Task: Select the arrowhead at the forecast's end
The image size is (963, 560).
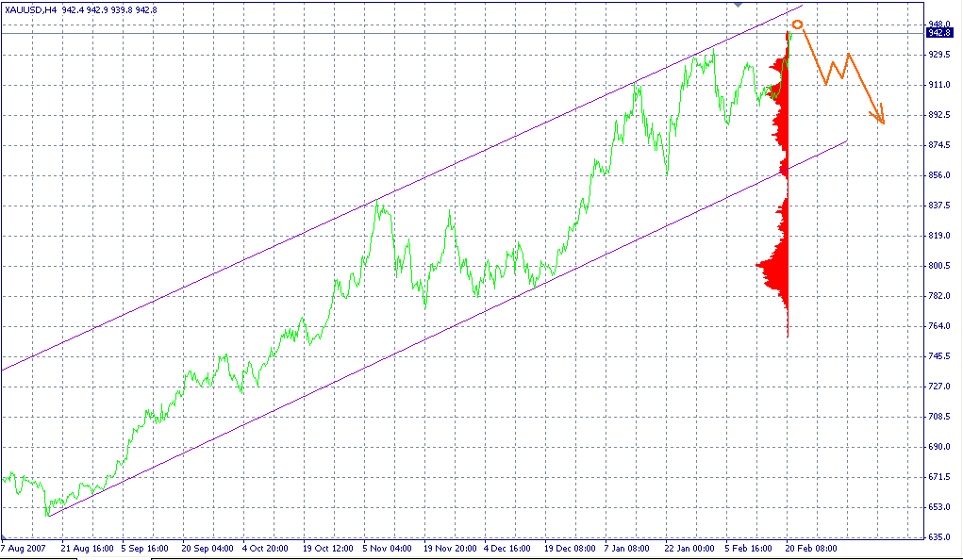Action: coord(879,122)
